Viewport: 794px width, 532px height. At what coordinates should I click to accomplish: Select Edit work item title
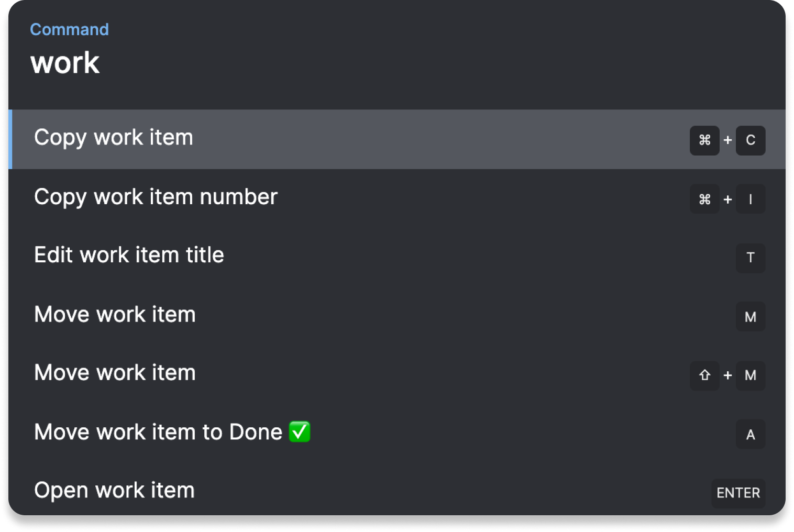pos(129,256)
